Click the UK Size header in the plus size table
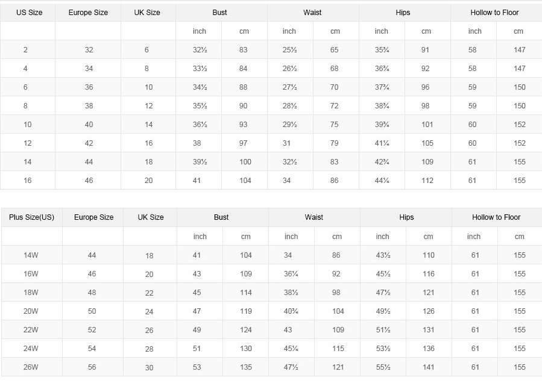 pyautogui.click(x=150, y=217)
